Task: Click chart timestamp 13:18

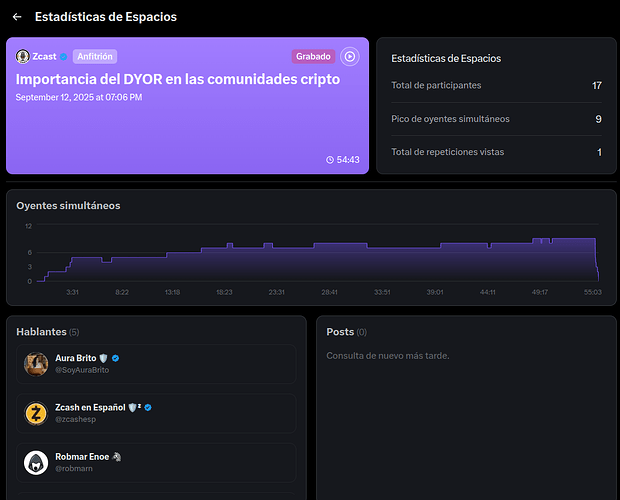Action: point(172,292)
